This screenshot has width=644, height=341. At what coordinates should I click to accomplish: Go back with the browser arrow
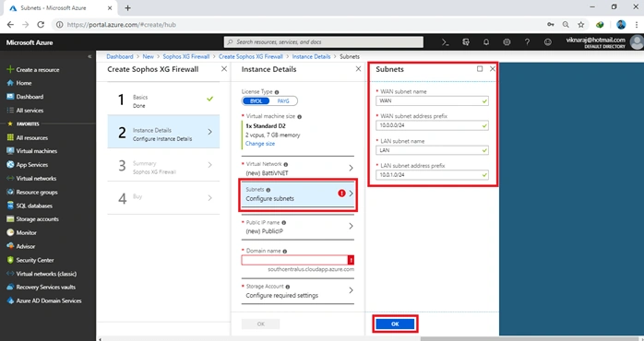[11, 25]
